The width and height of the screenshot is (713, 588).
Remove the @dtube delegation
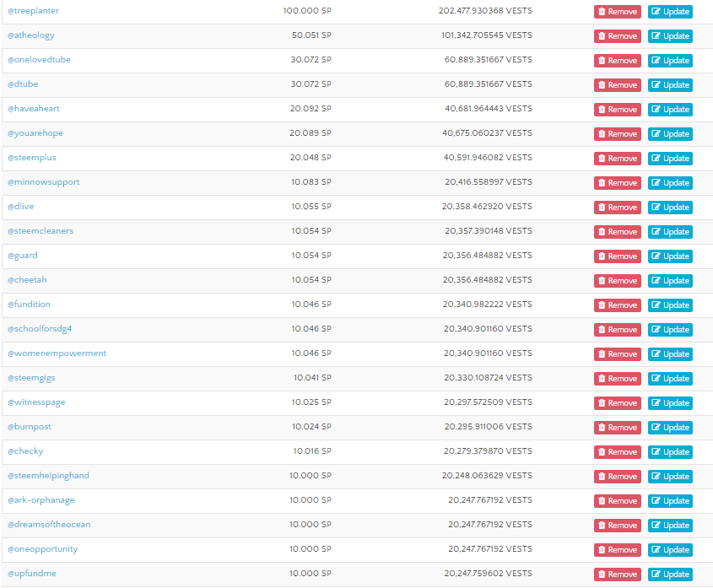618,85
